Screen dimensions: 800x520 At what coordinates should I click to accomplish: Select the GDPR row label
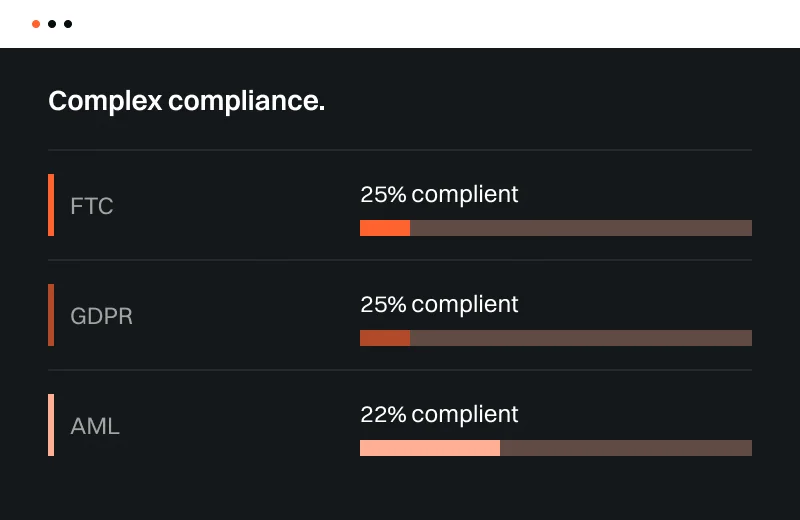[x=101, y=316]
